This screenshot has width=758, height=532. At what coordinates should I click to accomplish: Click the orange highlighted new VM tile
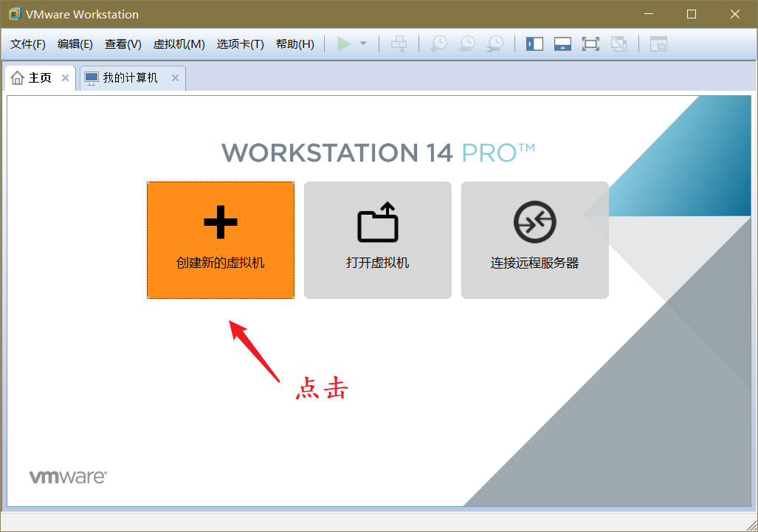[220, 240]
